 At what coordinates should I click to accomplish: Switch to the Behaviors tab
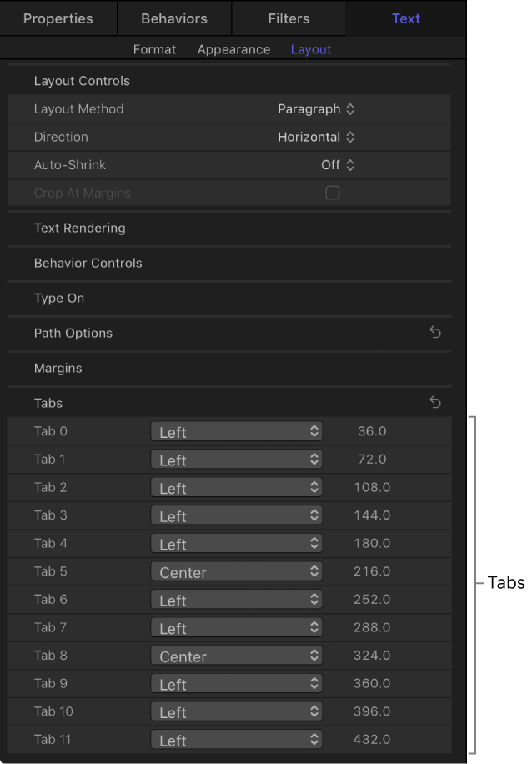[x=173, y=18]
